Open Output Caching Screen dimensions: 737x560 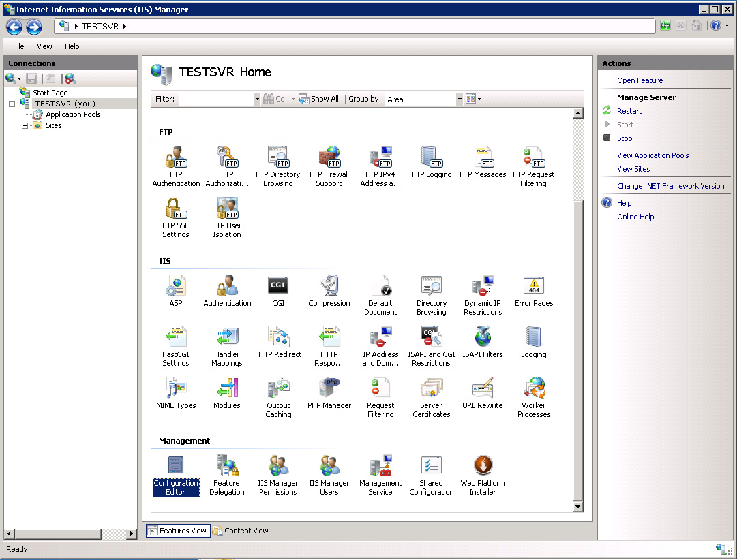point(277,397)
